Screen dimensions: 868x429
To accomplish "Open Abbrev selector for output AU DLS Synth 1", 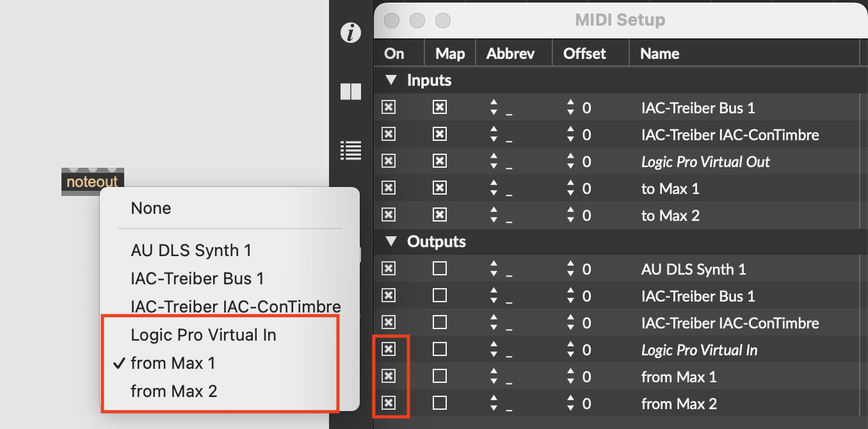I will pos(494,269).
